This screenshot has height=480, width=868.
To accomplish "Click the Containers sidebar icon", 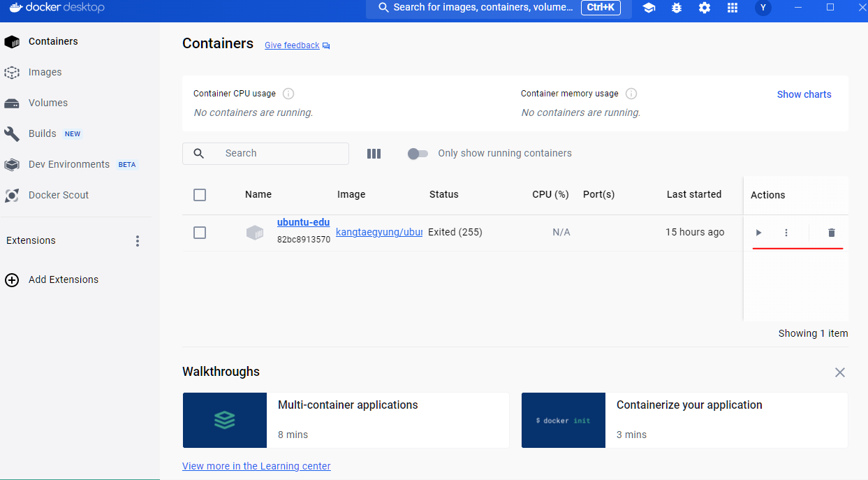I will click(12, 42).
